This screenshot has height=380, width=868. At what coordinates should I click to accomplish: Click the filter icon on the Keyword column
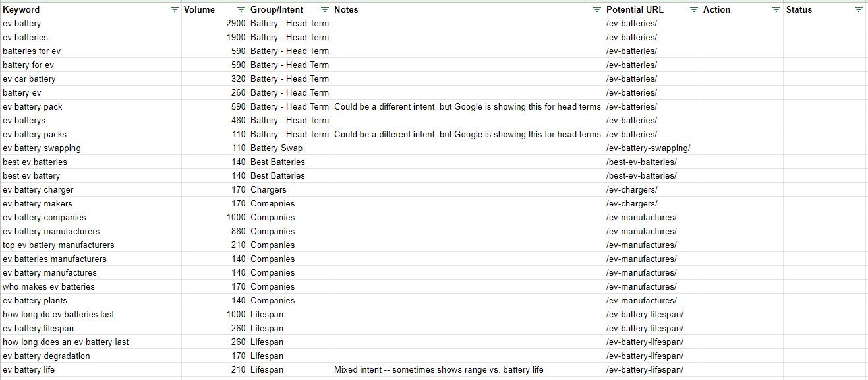pos(174,9)
